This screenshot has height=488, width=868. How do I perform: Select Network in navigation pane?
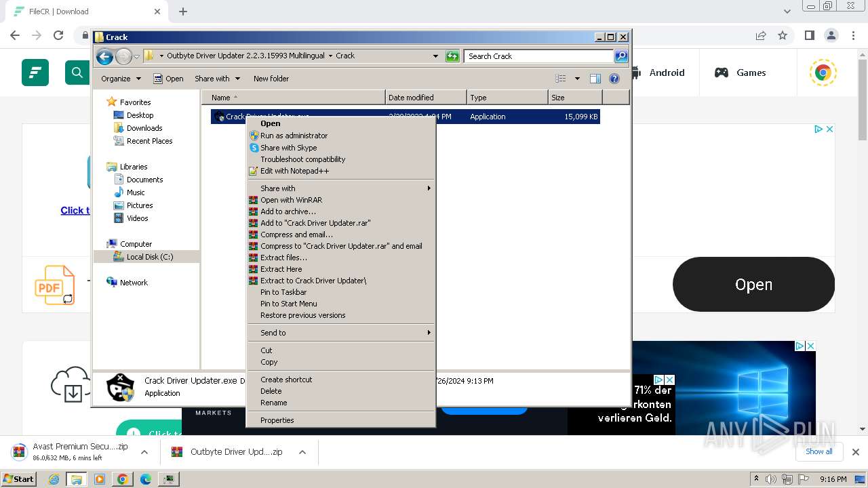[134, 283]
